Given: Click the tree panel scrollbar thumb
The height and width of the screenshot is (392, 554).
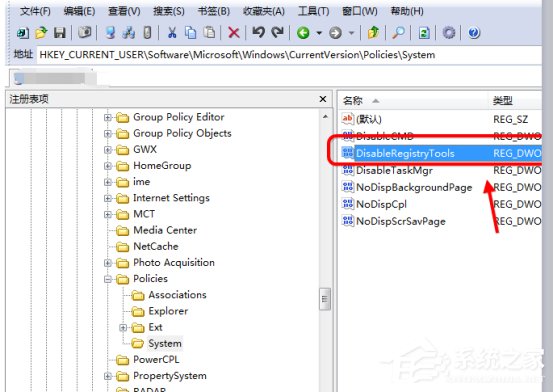Looking at the screenshot, I should (325, 299).
